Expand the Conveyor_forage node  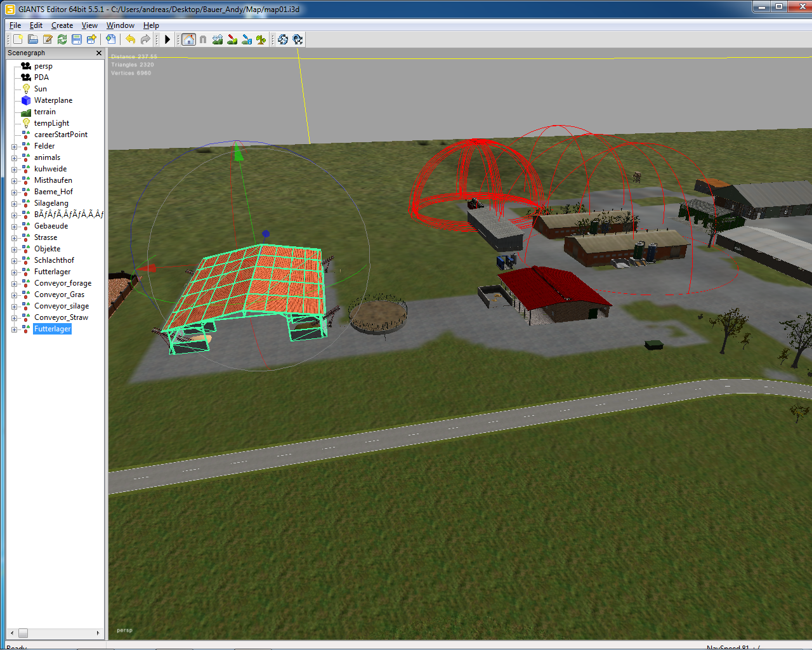click(14, 284)
